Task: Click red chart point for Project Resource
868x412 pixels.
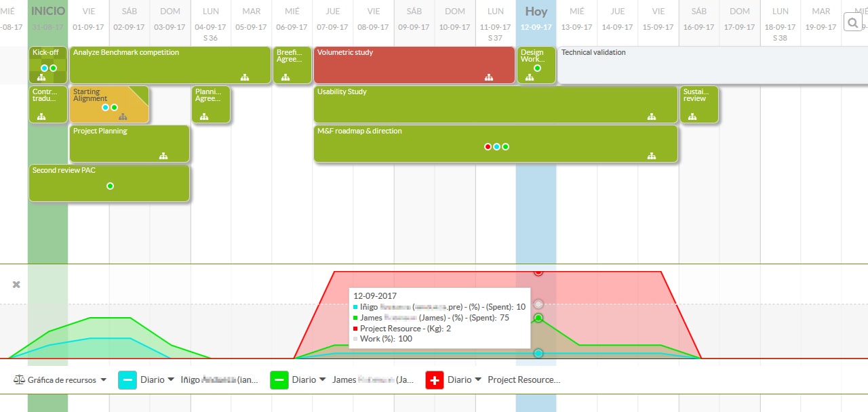Action: click(x=538, y=272)
